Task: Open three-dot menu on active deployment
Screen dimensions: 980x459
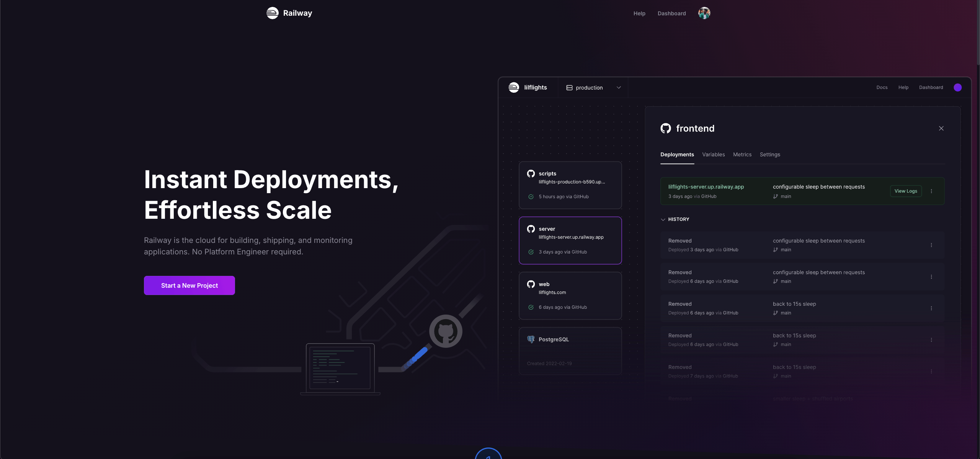Action: 931,191
